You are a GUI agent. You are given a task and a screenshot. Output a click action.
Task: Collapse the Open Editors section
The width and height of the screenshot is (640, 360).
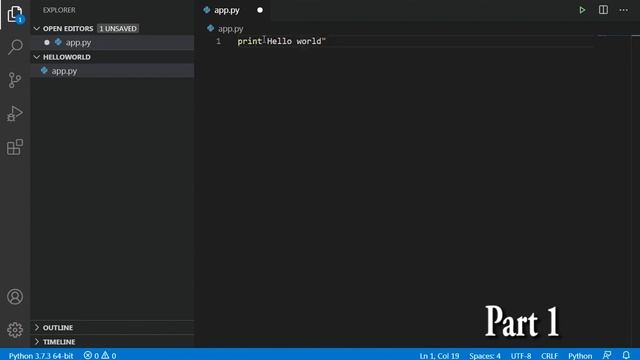pyautogui.click(x=37, y=29)
